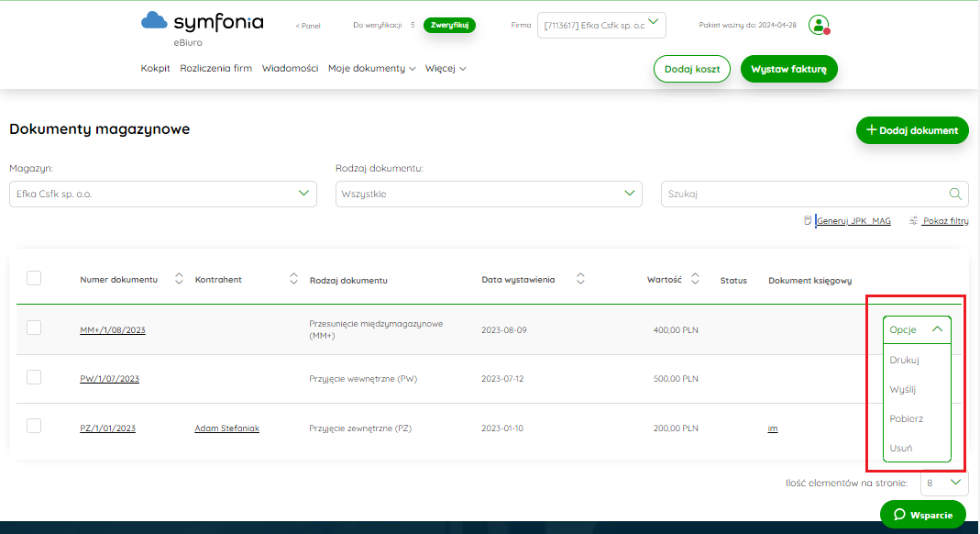Sort by Wartość column arrows
980x534 pixels.
(x=695, y=279)
